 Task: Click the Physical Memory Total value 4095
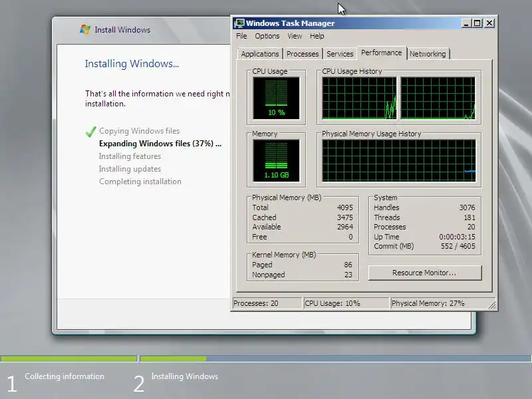(345, 207)
